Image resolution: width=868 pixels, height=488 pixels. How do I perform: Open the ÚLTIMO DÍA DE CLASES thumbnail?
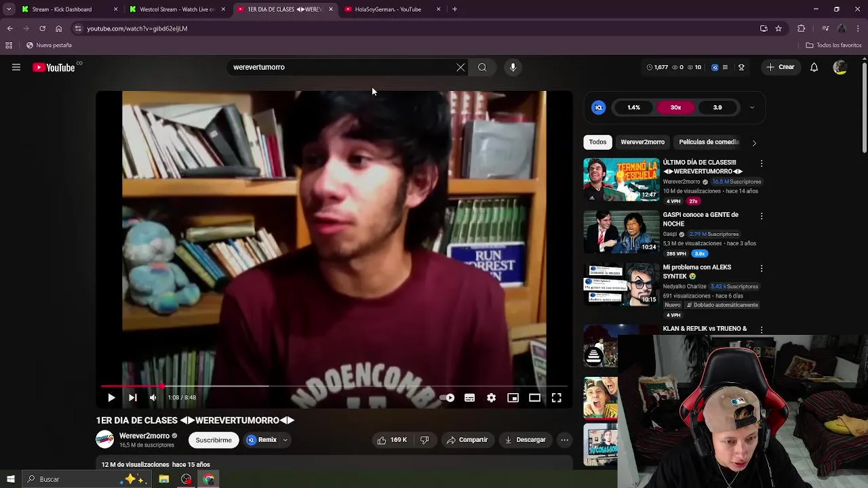coord(621,180)
